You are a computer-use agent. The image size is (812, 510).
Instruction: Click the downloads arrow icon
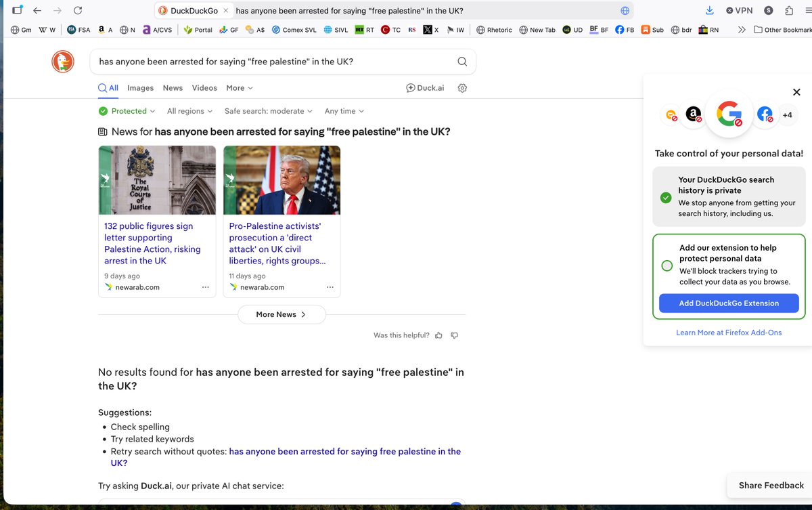tap(709, 10)
